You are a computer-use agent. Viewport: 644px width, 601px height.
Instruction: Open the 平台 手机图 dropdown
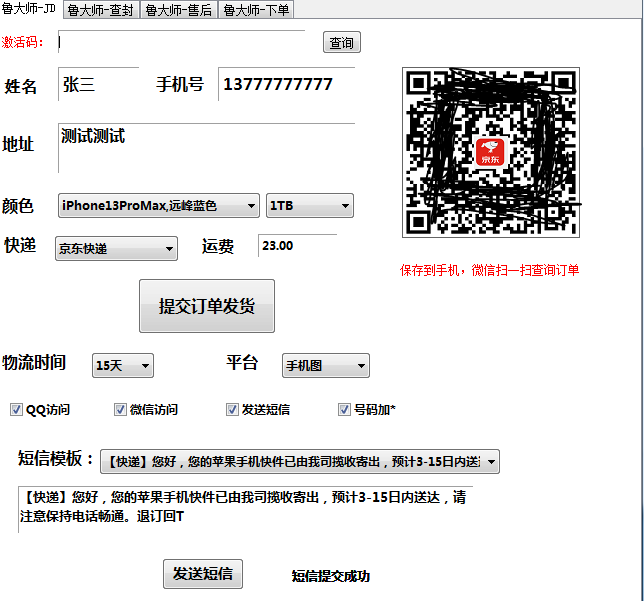(x=326, y=365)
